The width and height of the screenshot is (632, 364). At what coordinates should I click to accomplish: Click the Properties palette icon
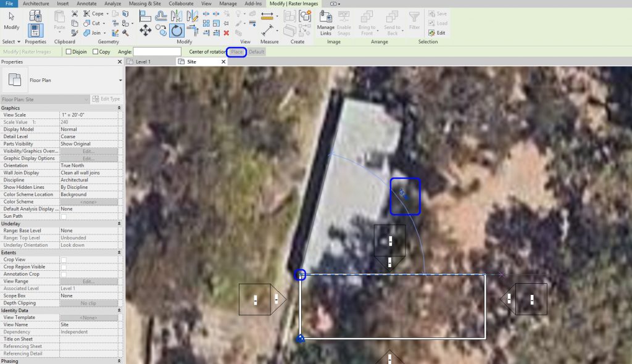click(36, 28)
